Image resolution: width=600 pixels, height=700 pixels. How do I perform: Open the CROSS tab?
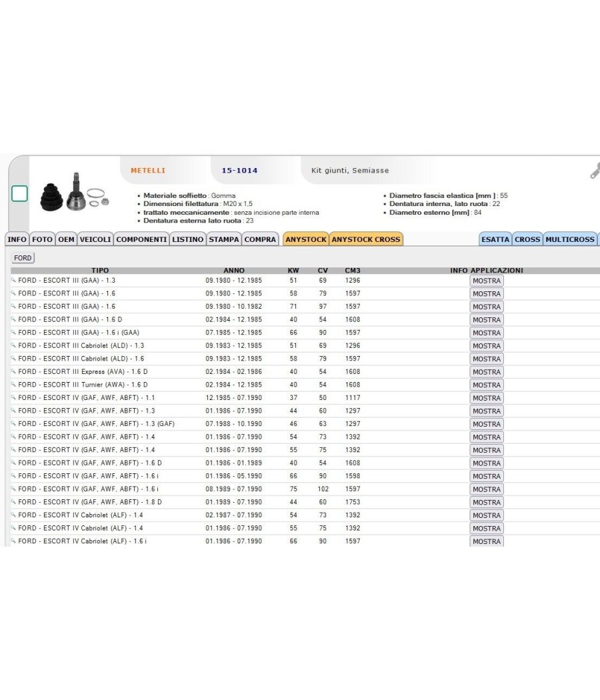coord(527,239)
